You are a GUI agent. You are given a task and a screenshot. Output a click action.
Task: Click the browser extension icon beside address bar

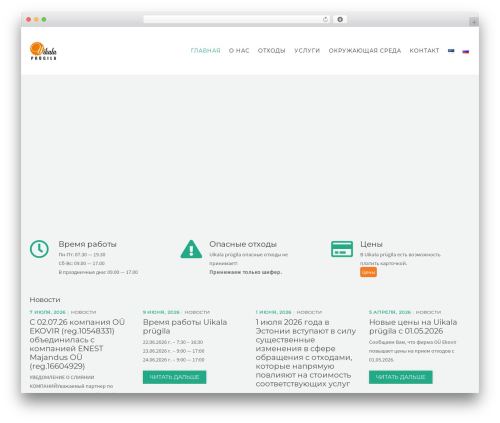340,20
